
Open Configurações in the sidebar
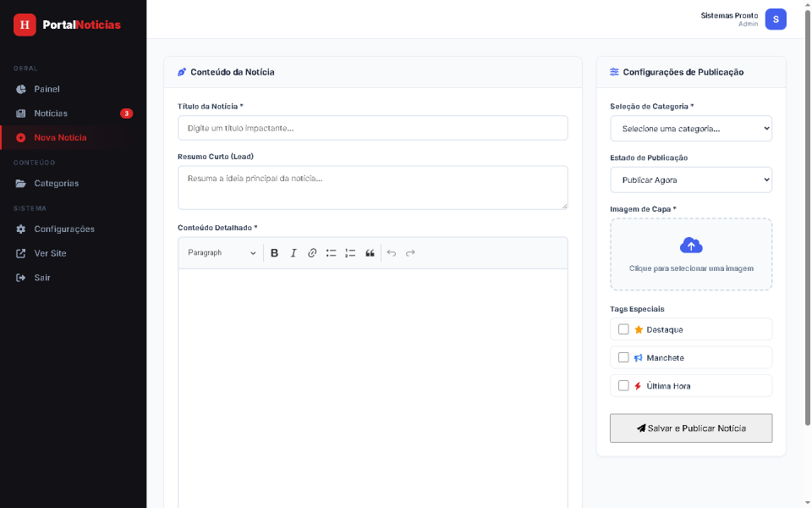[x=73, y=229]
